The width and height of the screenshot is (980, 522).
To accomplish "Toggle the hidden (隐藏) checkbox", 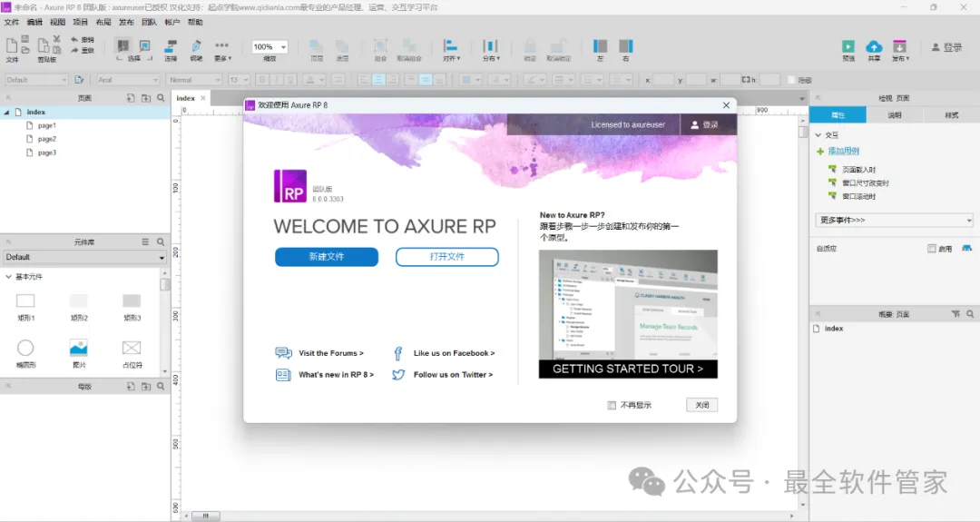I will tap(790, 80).
